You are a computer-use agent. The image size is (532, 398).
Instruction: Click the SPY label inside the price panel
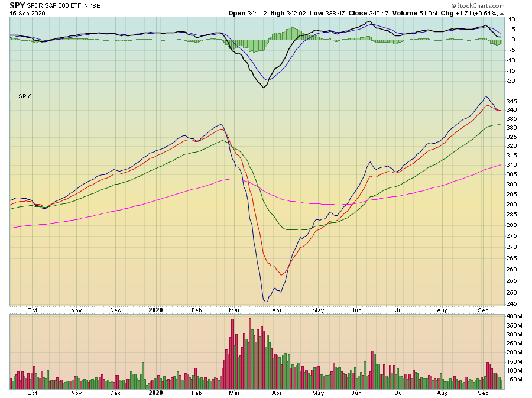pos(24,96)
